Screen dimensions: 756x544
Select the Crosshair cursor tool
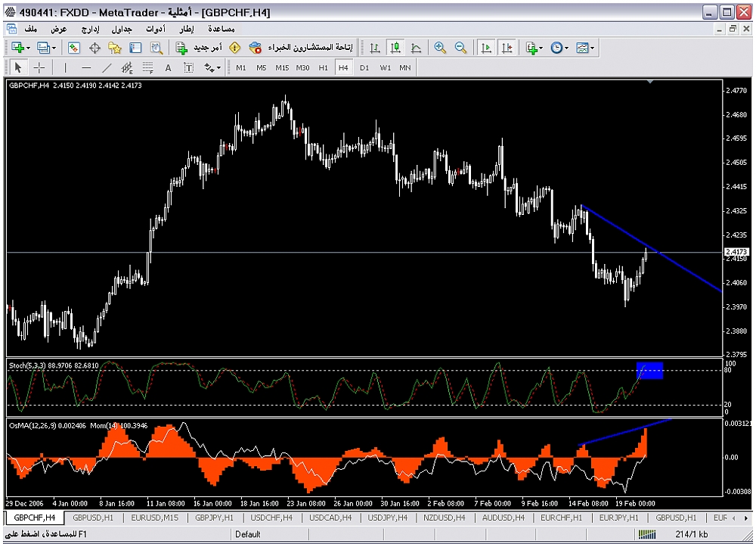click(x=40, y=68)
